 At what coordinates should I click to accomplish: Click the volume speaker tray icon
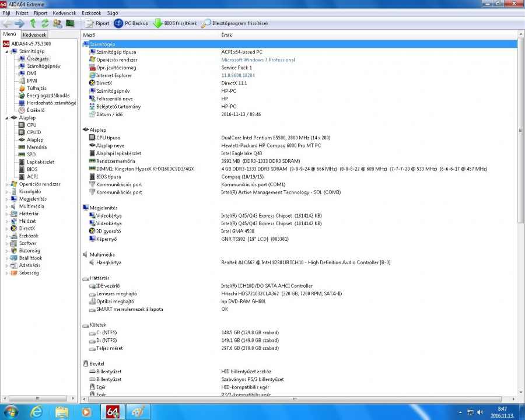coord(480,412)
